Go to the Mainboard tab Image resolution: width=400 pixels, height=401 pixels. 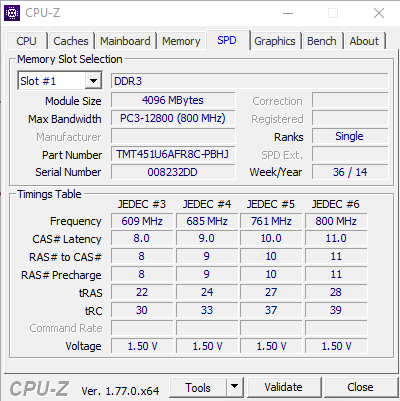click(x=125, y=41)
